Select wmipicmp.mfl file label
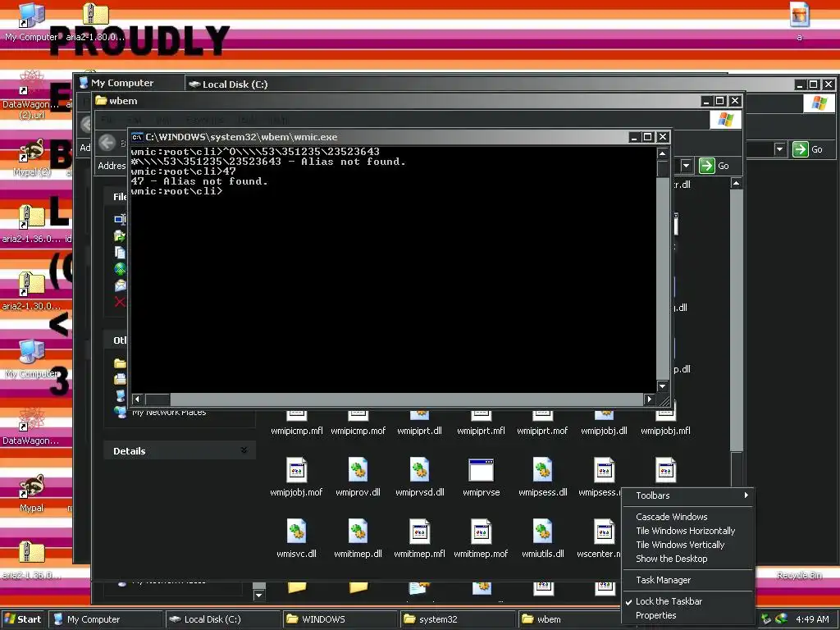Screen dimensions: 840x630 (x=297, y=431)
